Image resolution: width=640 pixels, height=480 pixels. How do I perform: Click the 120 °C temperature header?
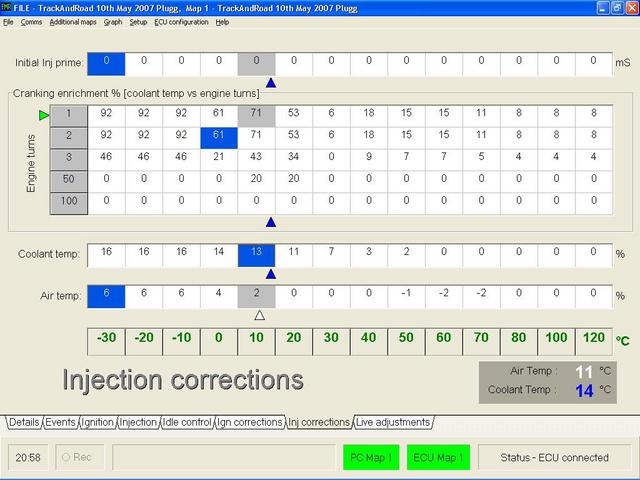tap(594, 342)
